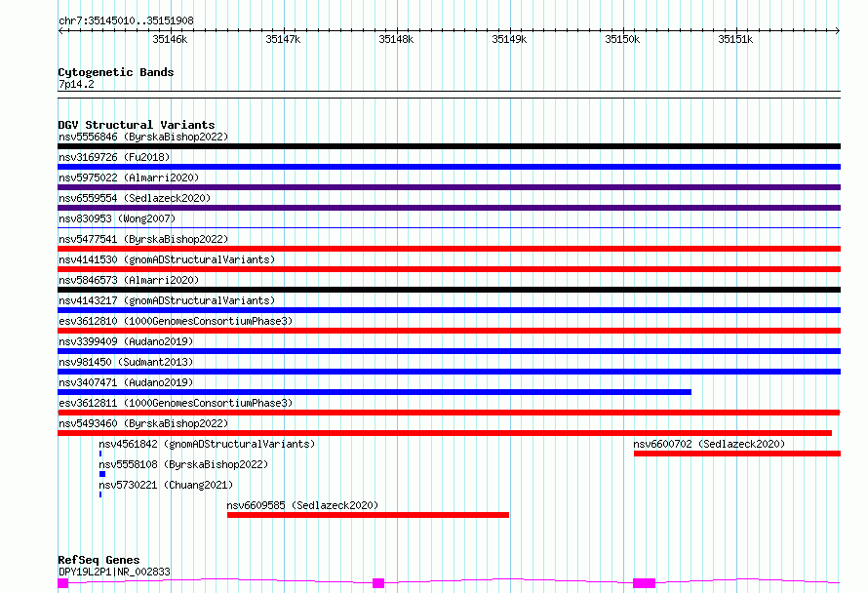868x593 pixels.
Task: Click the tiny blue mark under nsv5730221
Action: [x=100, y=494]
